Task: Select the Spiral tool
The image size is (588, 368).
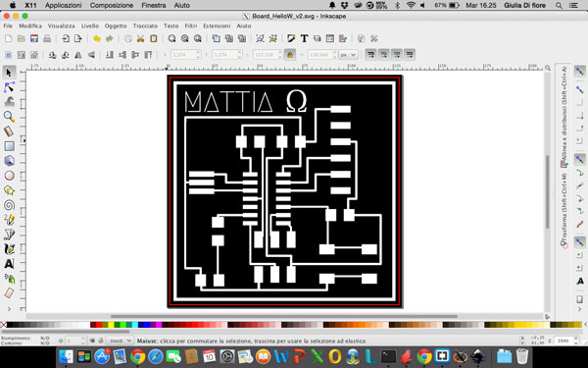Action: 10,205
